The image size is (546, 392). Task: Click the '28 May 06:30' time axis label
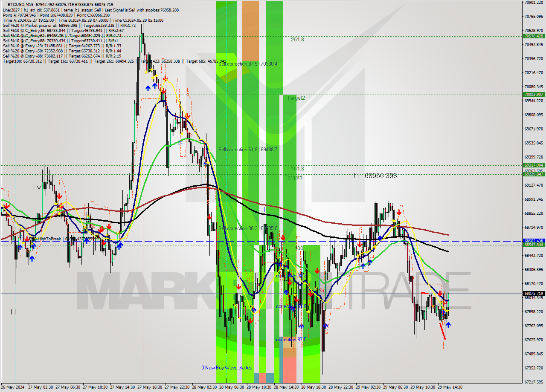point(232,387)
